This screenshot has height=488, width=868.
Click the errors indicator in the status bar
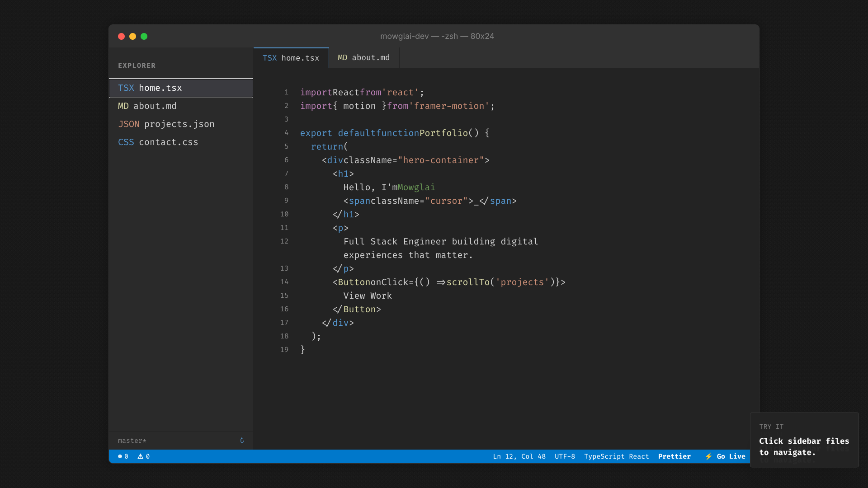(123, 456)
